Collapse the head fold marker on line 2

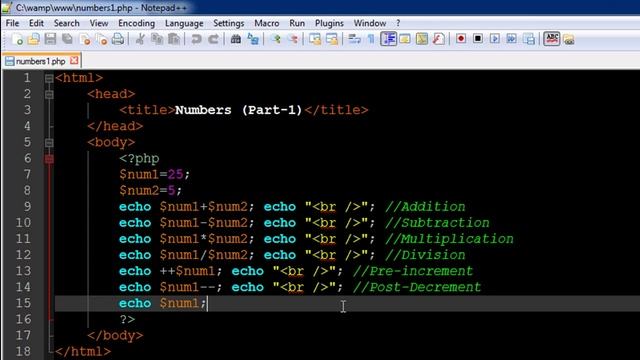point(49,94)
